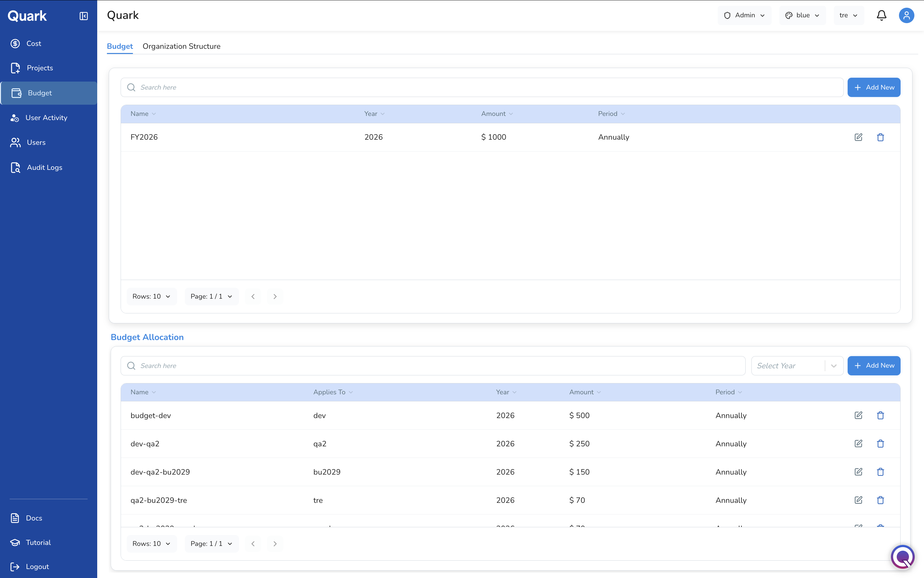Screen dimensions: 924x578
Task: Open Page: 1 / 1 dropdown in budget table
Action: pyautogui.click(x=211, y=297)
